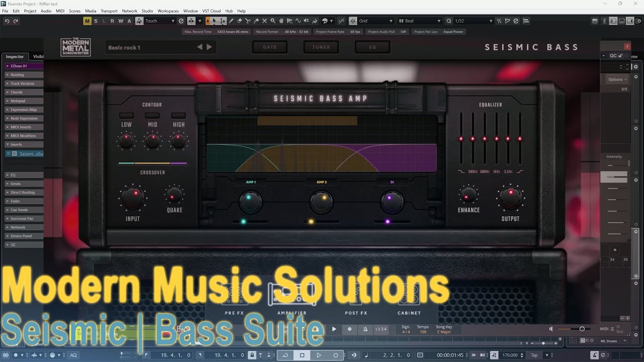Viewport: 644px width, 362px height.
Task: Select the Erase tool
Action: [x=239, y=21]
